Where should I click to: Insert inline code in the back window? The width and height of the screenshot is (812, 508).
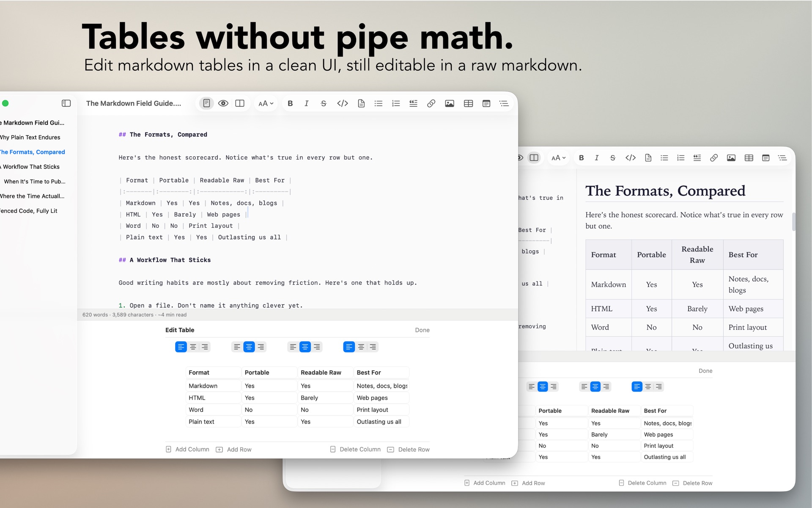tap(631, 158)
